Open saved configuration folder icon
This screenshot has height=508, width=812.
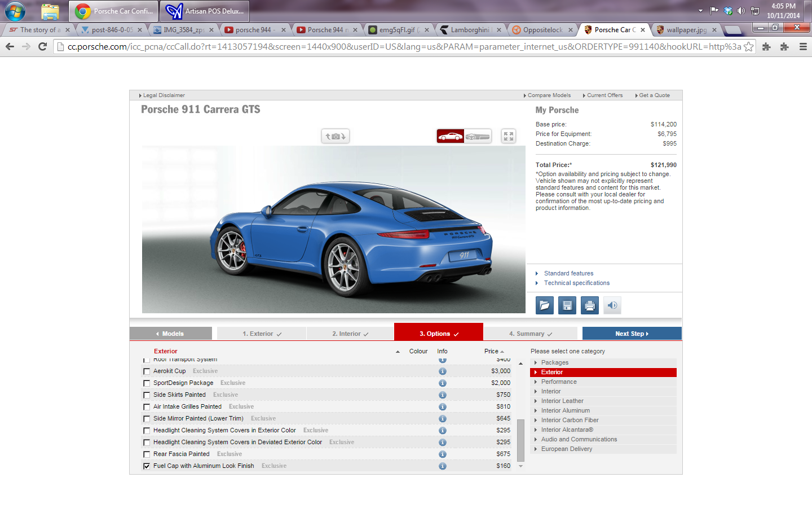pos(545,305)
